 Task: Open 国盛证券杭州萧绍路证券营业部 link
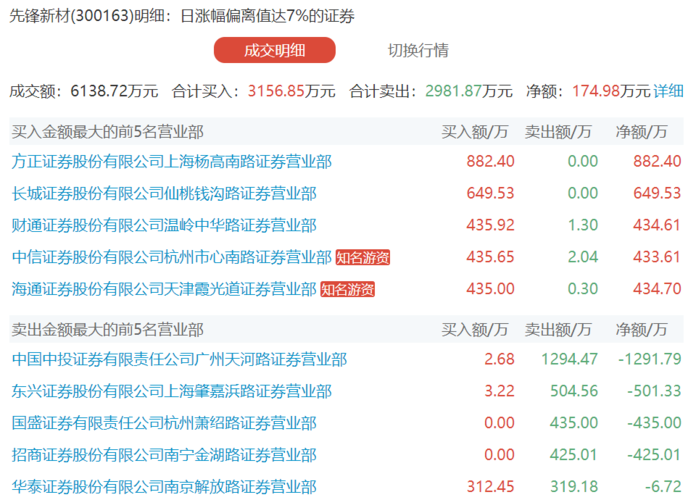pyautogui.click(x=164, y=423)
